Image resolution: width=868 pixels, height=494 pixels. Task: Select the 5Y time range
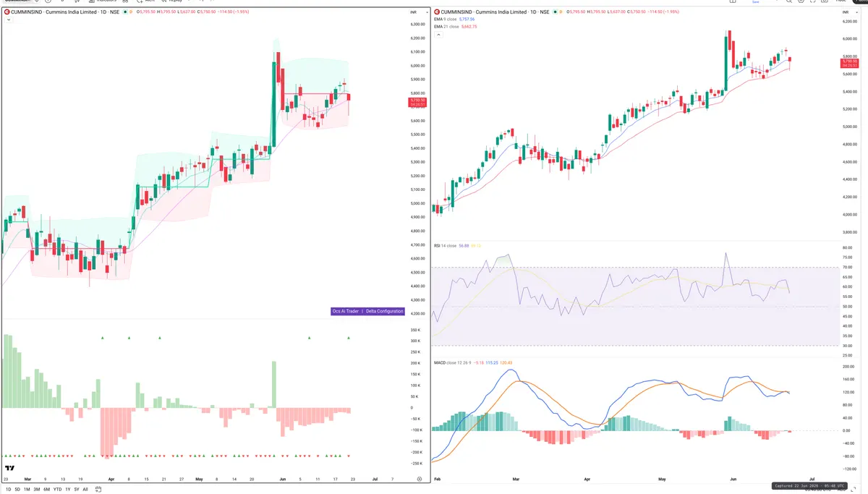[x=77, y=489]
